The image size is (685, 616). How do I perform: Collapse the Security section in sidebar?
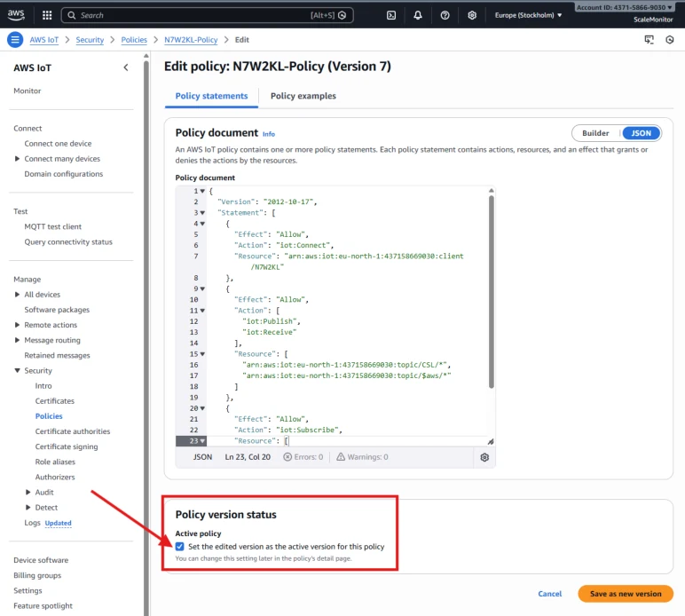(x=17, y=370)
